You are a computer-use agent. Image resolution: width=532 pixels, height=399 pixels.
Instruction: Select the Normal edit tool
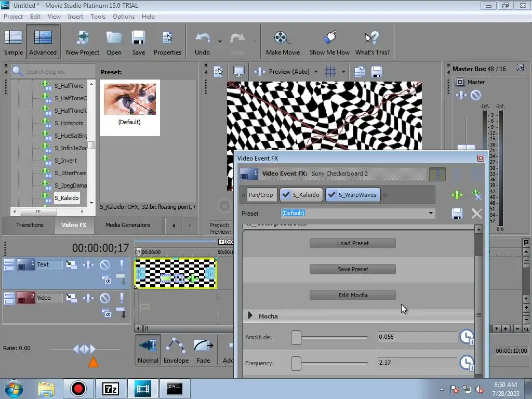pyautogui.click(x=148, y=350)
